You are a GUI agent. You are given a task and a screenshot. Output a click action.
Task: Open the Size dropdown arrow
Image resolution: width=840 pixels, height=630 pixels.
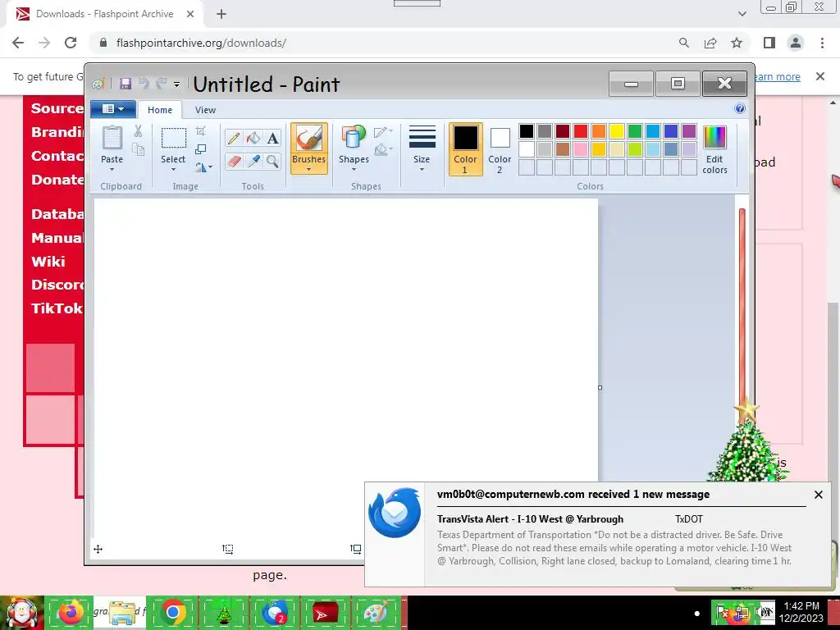click(422, 170)
